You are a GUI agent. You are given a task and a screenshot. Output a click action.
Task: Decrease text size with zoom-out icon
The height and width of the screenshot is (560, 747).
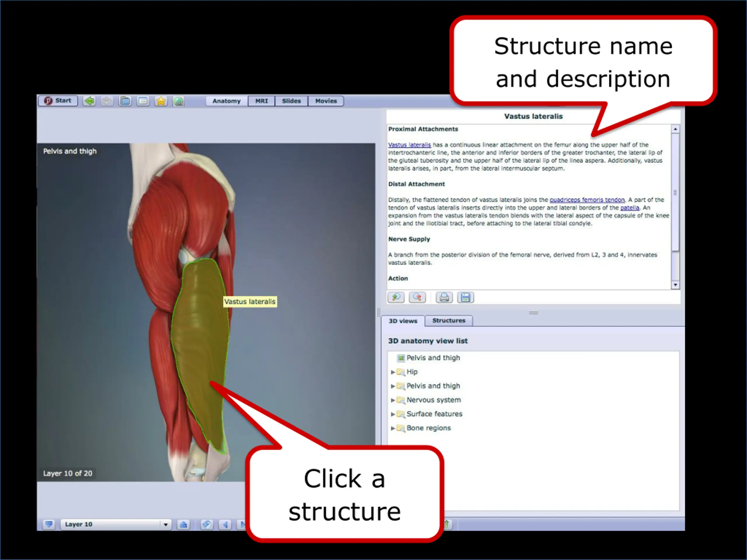point(417,297)
